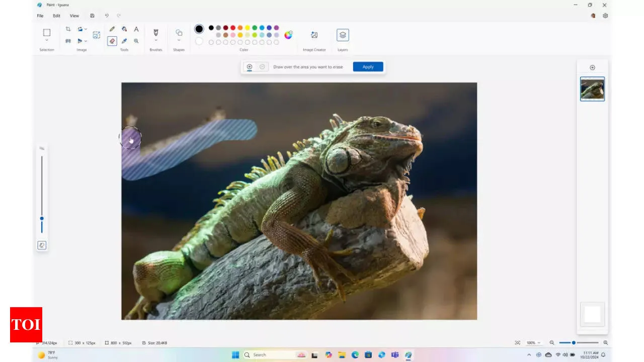Screen dimensions: 644x362
Task: Pick the purple color swatch
Action: 276,28
